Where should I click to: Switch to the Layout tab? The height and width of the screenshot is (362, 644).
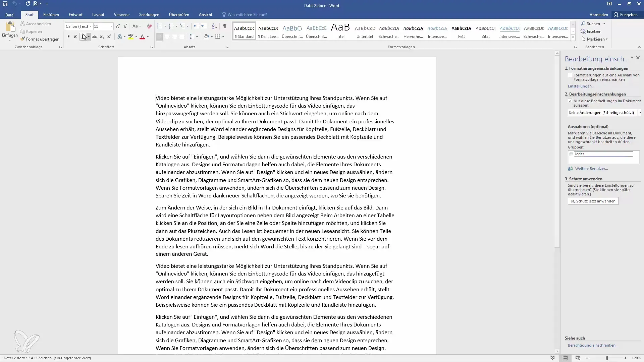98,15
